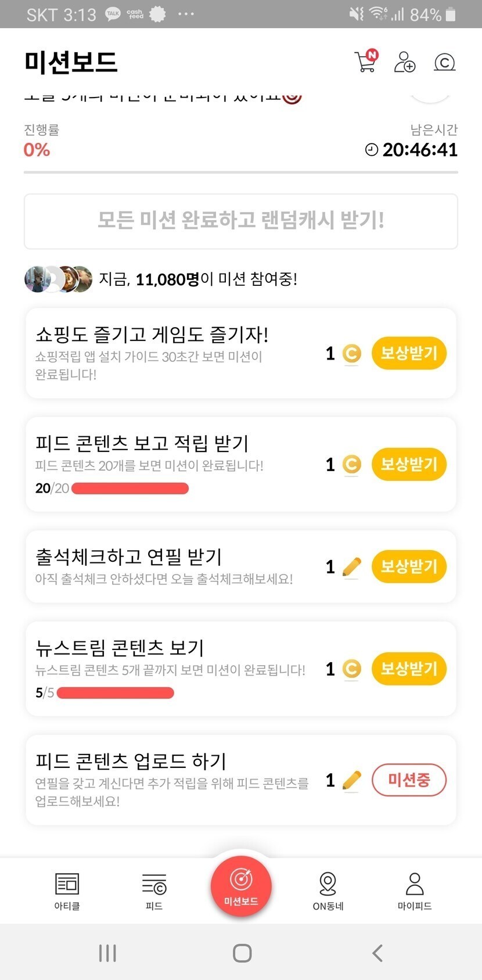Claim pencil reward for 출석체크 mission
Screen dimensions: 482x980
point(409,566)
